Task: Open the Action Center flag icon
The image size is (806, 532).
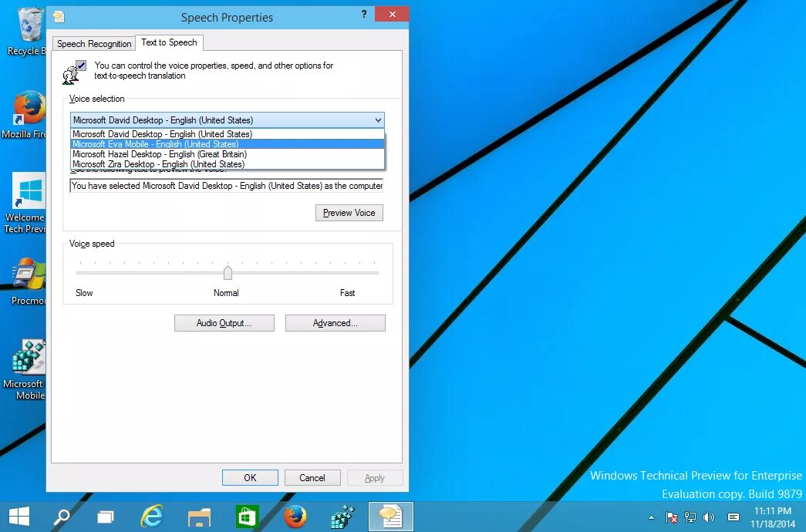Action: (x=671, y=517)
